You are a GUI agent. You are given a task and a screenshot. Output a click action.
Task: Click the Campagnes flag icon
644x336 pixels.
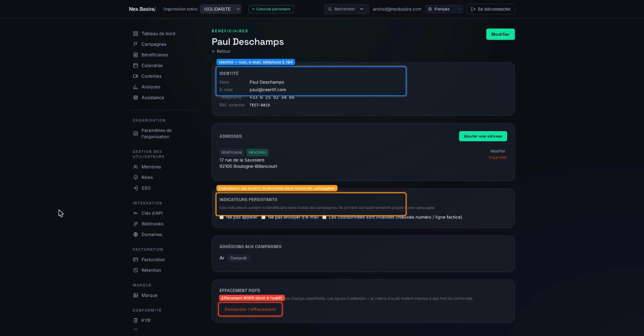[136, 44]
